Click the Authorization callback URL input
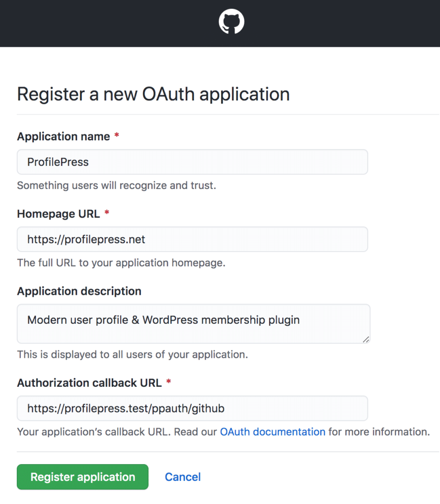 (192, 408)
